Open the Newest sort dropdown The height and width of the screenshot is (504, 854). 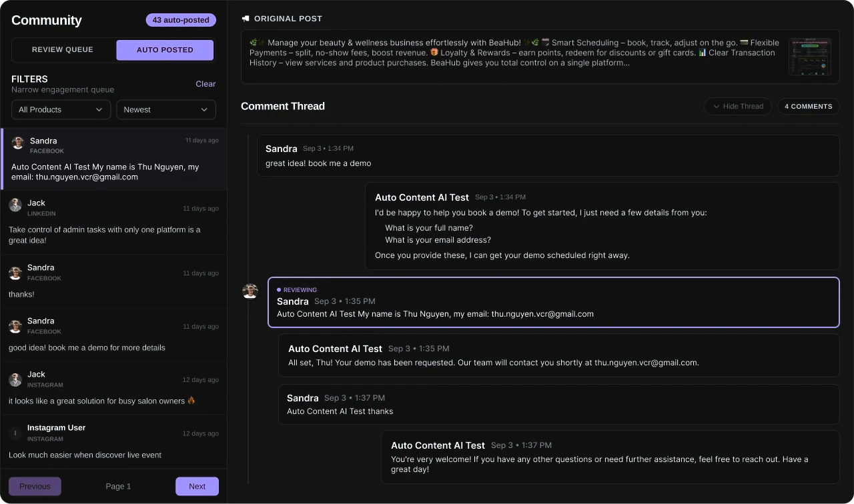click(166, 109)
